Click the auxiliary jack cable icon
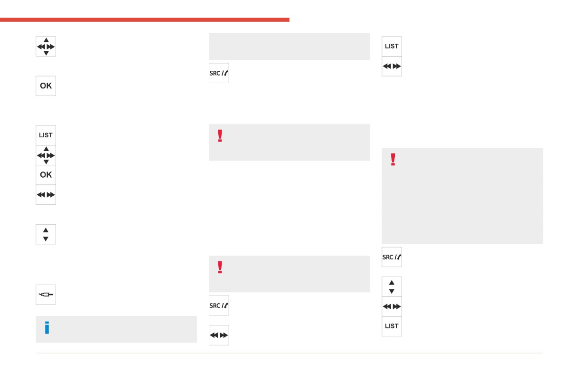Viewport: 588px width, 392px height. [46, 295]
